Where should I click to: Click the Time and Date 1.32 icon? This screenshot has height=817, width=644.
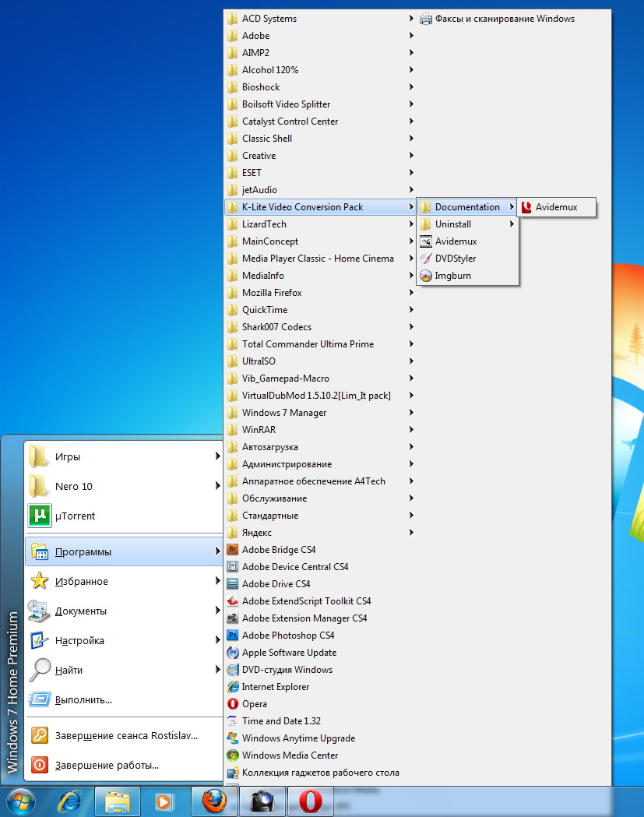click(x=233, y=721)
